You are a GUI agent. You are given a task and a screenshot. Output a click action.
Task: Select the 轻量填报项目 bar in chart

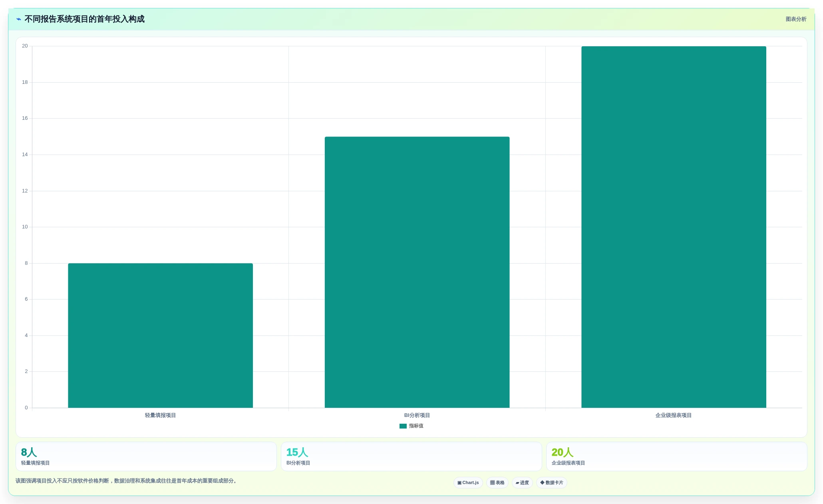pyautogui.click(x=160, y=335)
